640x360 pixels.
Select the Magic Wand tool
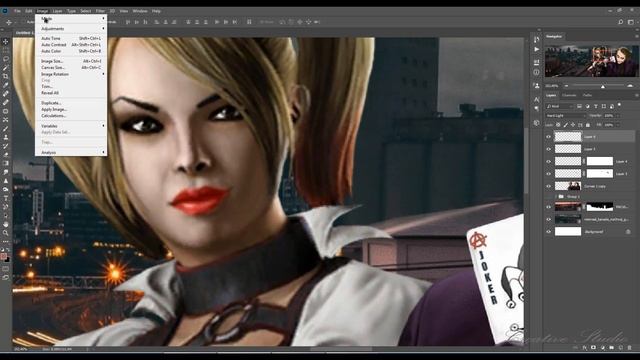[x=6, y=68]
